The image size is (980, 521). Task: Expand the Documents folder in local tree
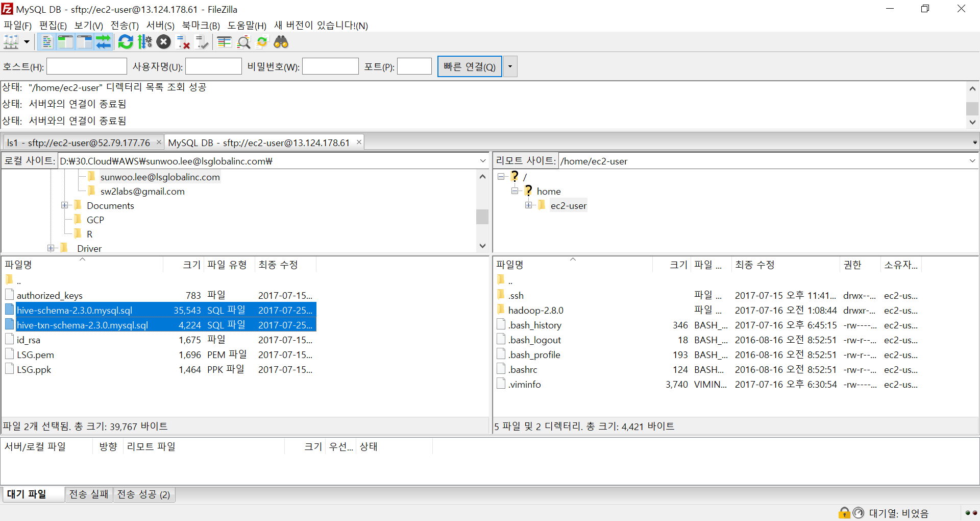click(x=65, y=205)
